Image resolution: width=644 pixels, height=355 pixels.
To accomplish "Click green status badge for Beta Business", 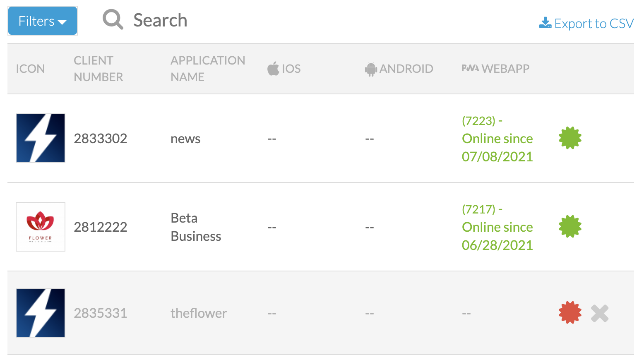I will click(x=570, y=227).
